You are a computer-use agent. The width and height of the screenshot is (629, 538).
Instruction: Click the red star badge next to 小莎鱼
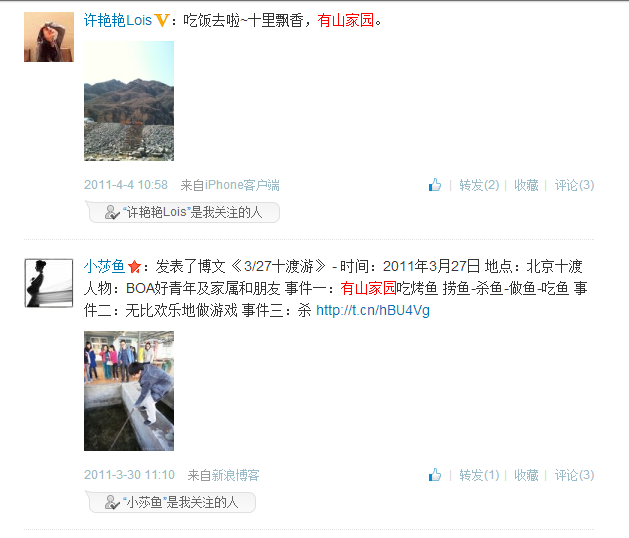coord(134,266)
